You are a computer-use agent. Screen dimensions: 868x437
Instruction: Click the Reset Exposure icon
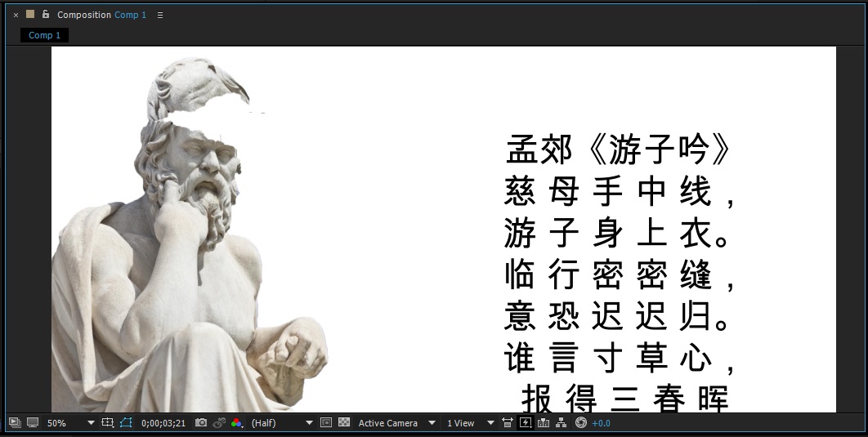[580, 423]
